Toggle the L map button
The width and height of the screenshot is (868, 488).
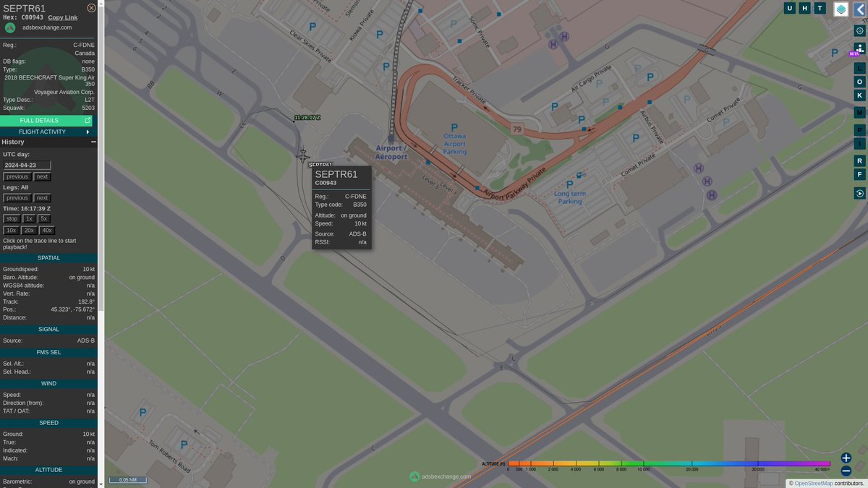[860, 68]
